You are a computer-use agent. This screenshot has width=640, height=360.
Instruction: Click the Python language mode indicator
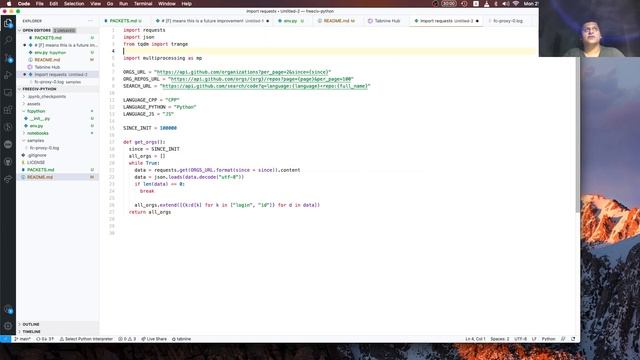(548, 339)
